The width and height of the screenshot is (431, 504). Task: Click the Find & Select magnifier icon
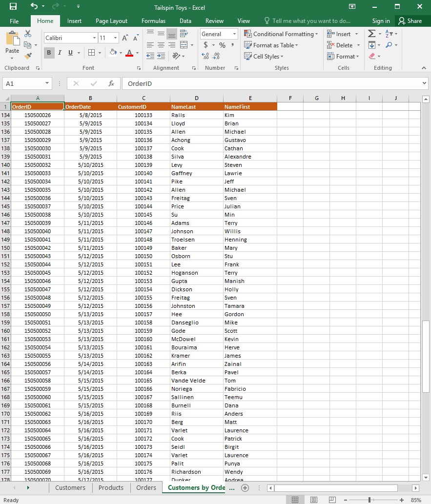point(389,45)
